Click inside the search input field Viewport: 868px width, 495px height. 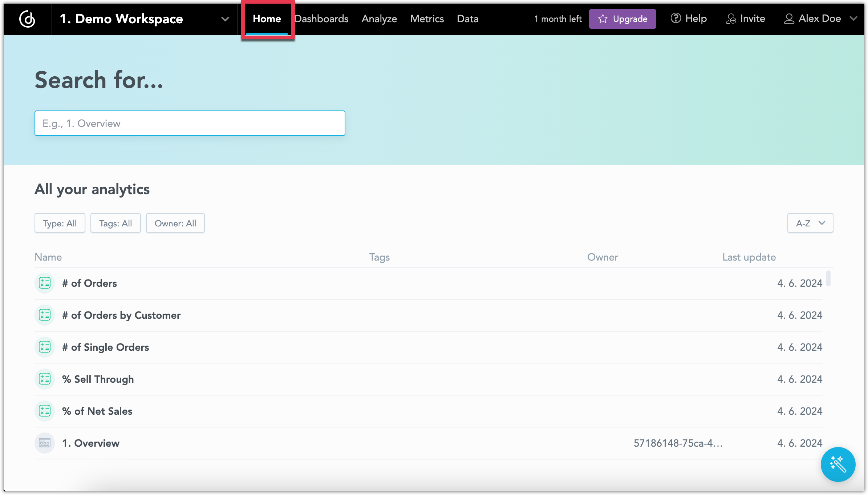click(x=190, y=123)
